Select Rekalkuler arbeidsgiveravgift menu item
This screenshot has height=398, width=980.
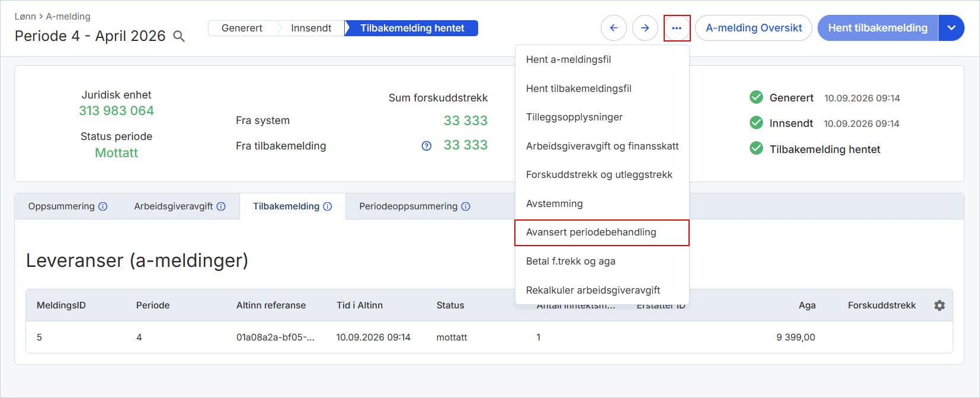(602, 290)
